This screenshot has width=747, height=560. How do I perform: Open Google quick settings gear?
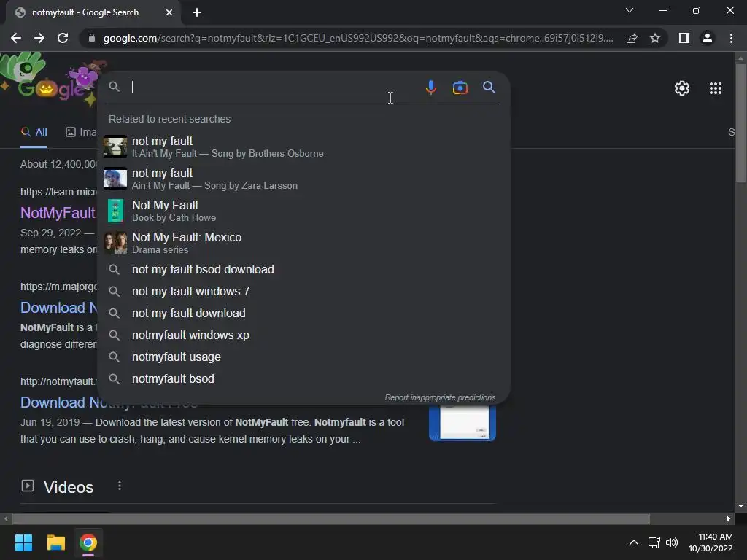pos(682,88)
